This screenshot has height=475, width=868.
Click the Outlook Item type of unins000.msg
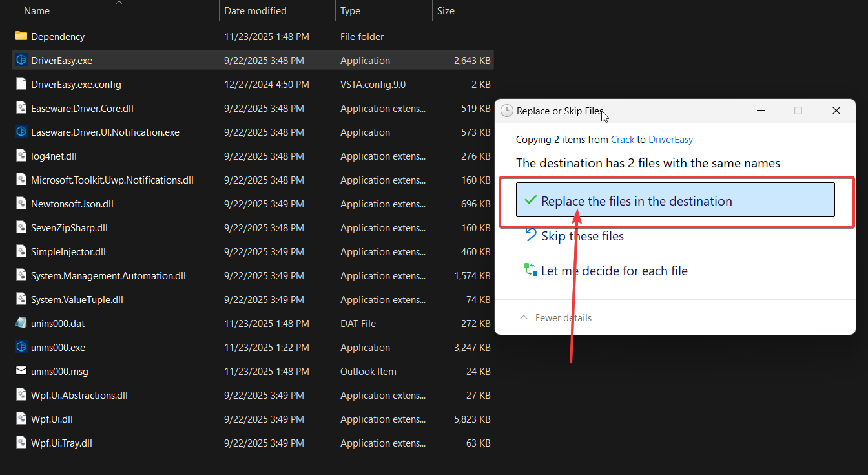click(x=368, y=372)
